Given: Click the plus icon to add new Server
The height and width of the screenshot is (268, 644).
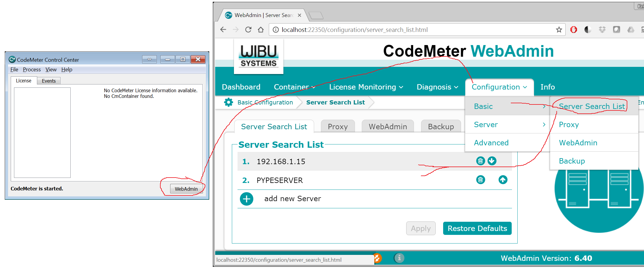Looking at the screenshot, I should point(247,199).
